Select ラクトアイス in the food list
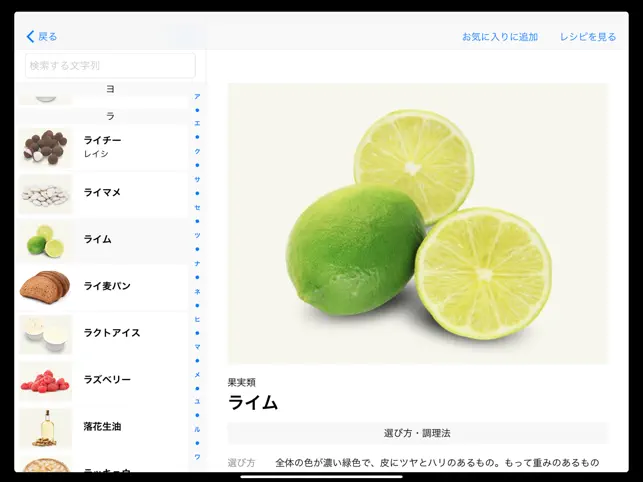Image resolution: width=643 pixels, height=482 pixels. [x=103, y=334]
